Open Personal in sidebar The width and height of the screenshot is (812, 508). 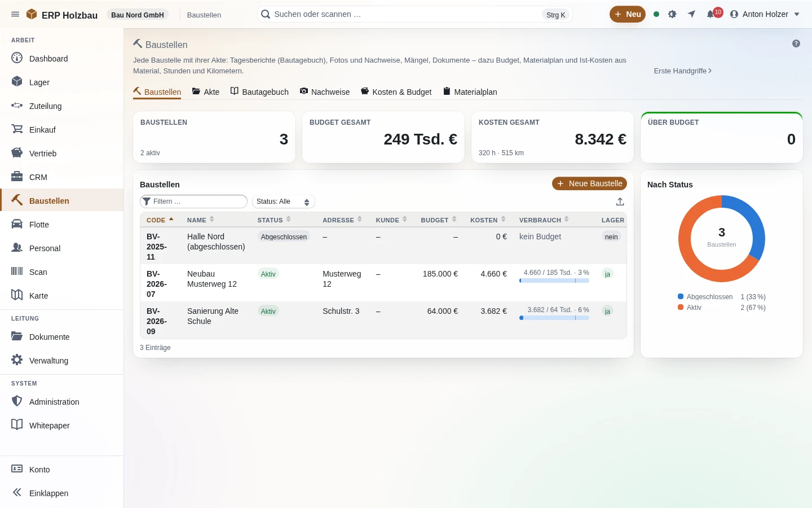pyautogui.click(x=62, y=248)
